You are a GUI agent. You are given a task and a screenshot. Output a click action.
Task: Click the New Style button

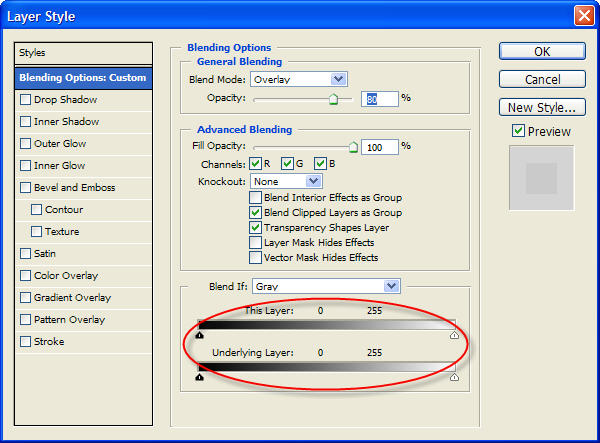[x=540, y=107]
